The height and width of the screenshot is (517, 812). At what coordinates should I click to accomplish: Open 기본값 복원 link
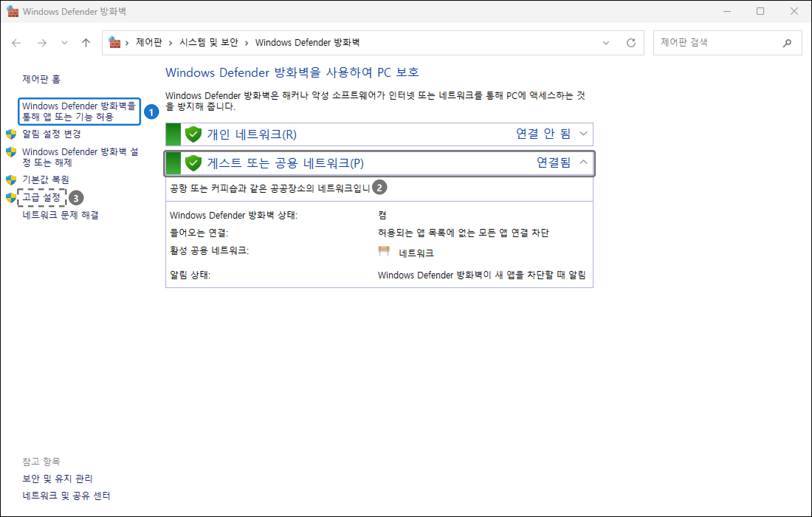45,179
